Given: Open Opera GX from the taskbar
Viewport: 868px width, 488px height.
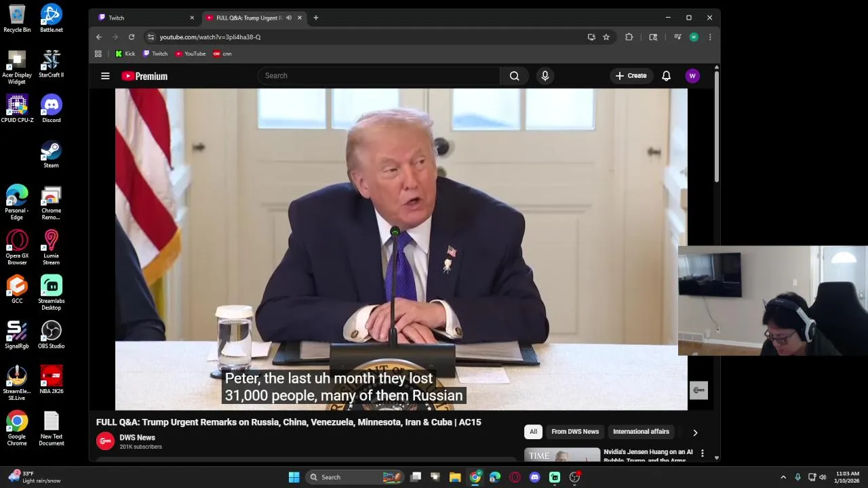Looking at the screenshot, I should (515, 477).
